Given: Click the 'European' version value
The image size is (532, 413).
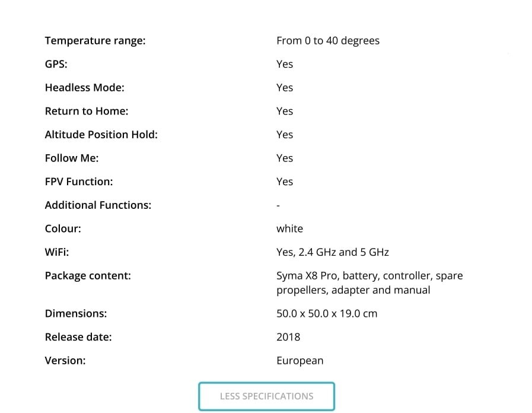Looking at the screenshot, I should pos(300,361).
